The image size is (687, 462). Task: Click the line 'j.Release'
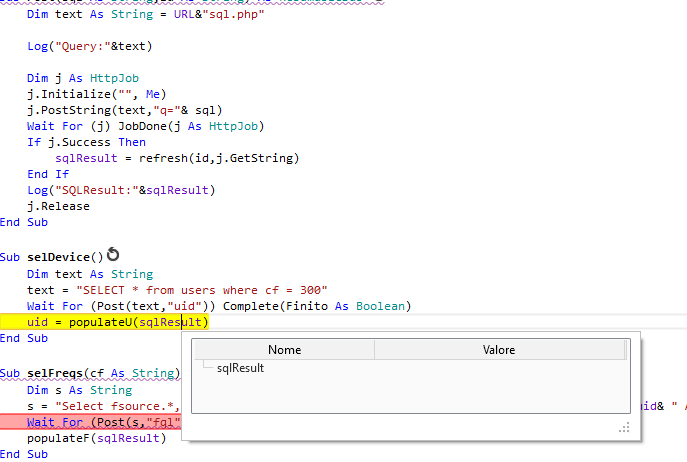58,206
